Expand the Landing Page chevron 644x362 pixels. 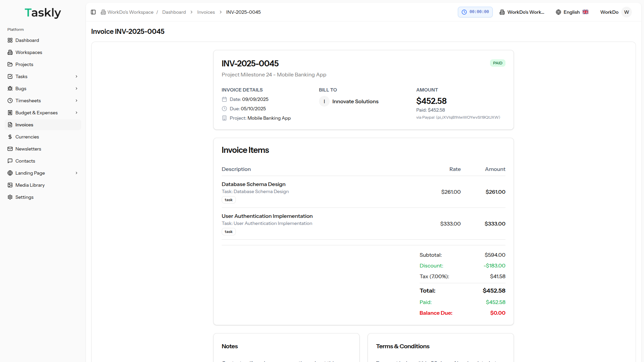76,173
